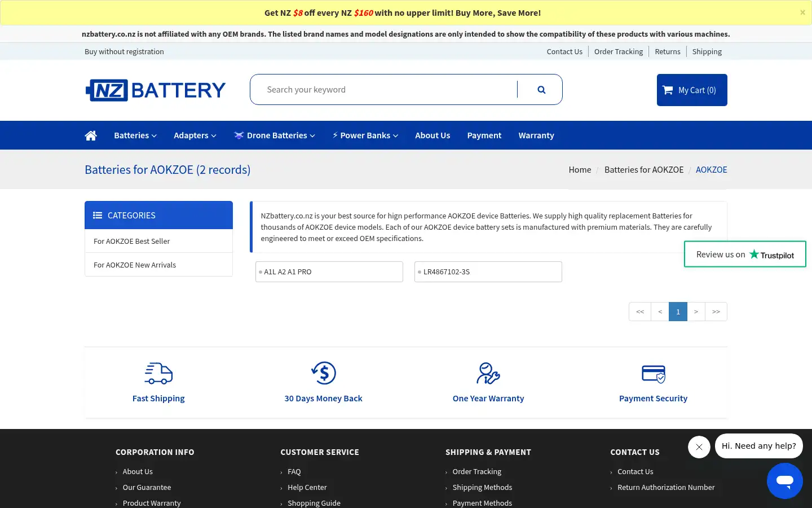Open the blue chat bubble icon
The height and width of the screenshot is (508, 812).
pyautogui.click(x=785, y=481)
